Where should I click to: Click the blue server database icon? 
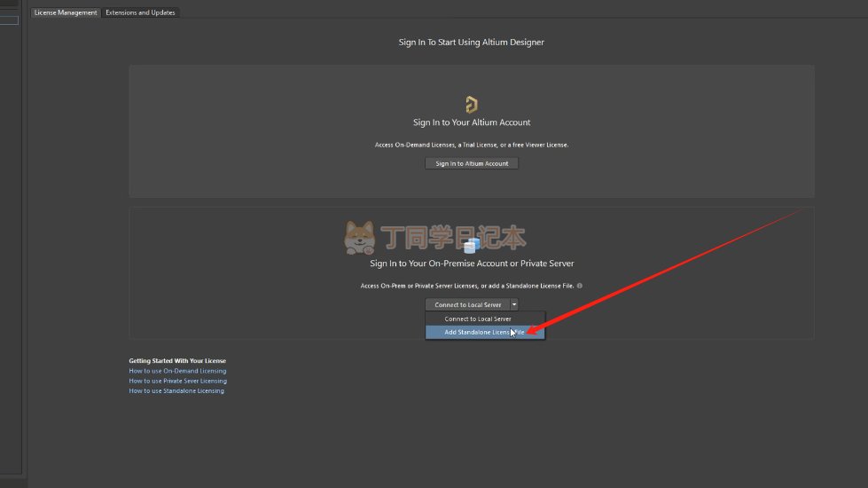coord(471,245)
